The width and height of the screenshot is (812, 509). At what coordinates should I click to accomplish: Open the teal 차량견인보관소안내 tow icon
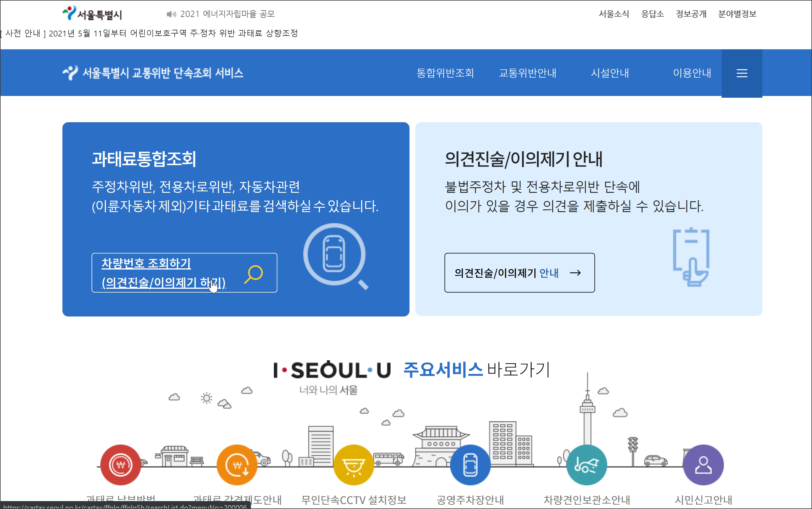(x=587, y=465)
